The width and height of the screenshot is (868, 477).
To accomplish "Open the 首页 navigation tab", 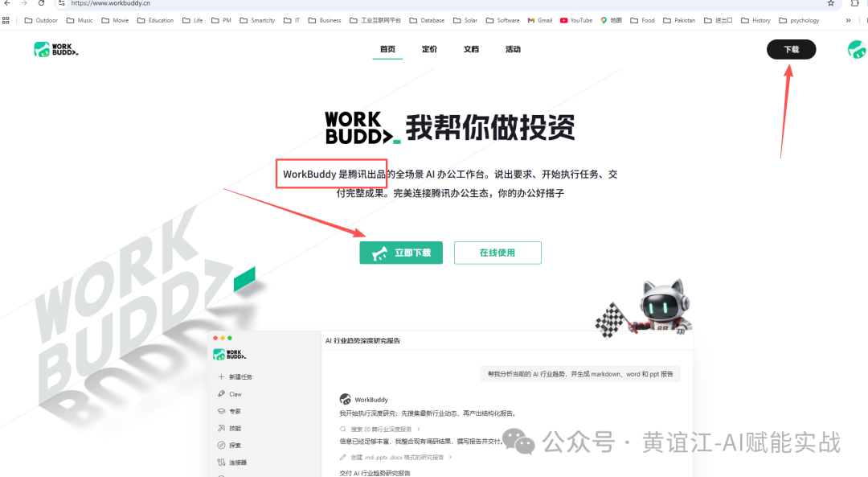I will pyautogui.click(x=387, y=49).
